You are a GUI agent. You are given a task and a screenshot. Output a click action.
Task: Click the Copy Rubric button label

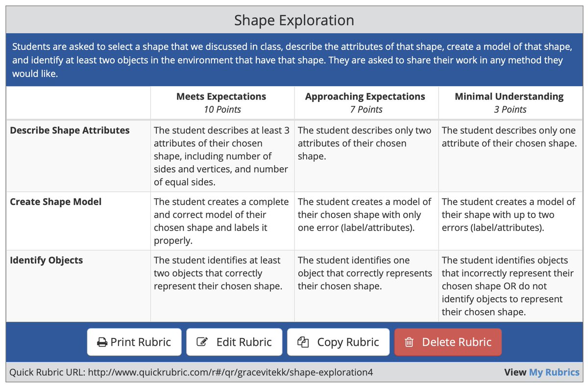(x=348, y=342)
